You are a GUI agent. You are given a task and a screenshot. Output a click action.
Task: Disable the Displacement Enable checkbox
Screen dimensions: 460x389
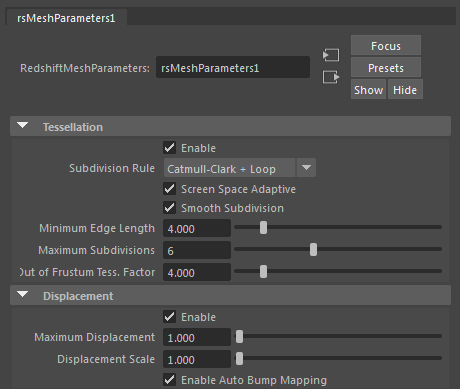pyautogui.click(x=170, y=317)
